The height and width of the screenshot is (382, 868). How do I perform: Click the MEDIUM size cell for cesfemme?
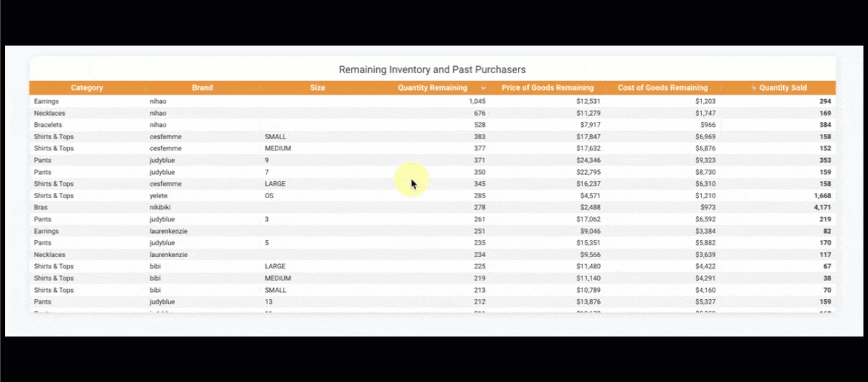(x=278, y=148)
